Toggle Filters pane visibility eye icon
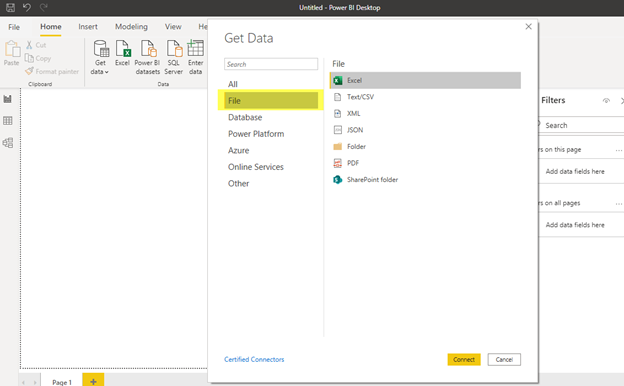 [x=606, y=100]
